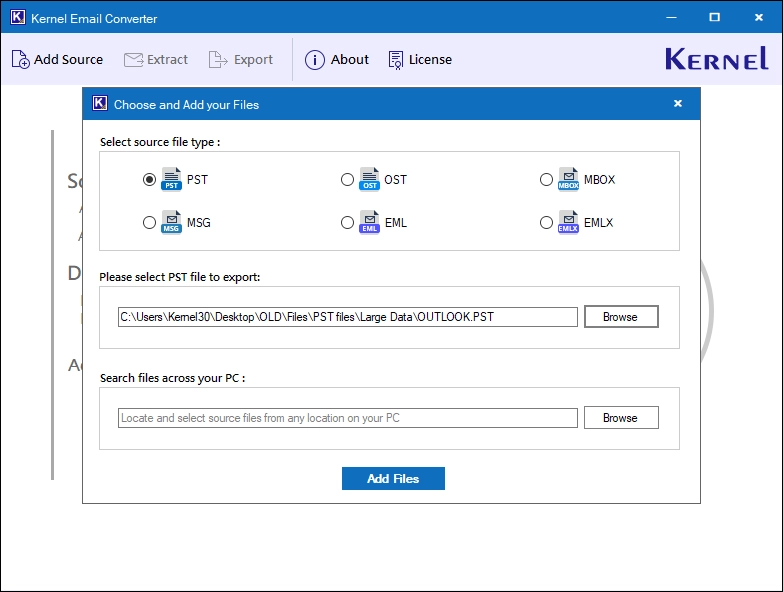The image size is (783, 592).
Task: Browse for the PST file to export
Action: point(621,316)
